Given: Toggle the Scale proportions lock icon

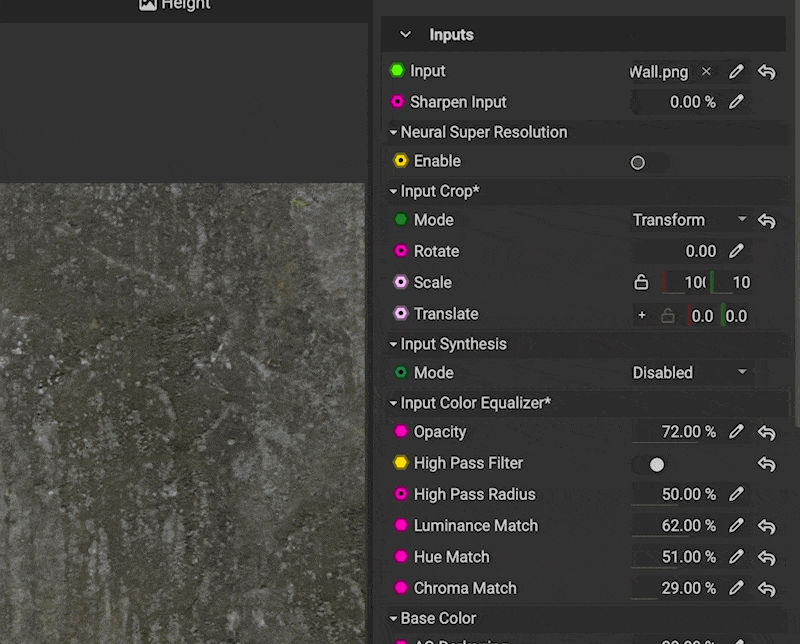Looking at the screenshot, I should tap(642, 283).
